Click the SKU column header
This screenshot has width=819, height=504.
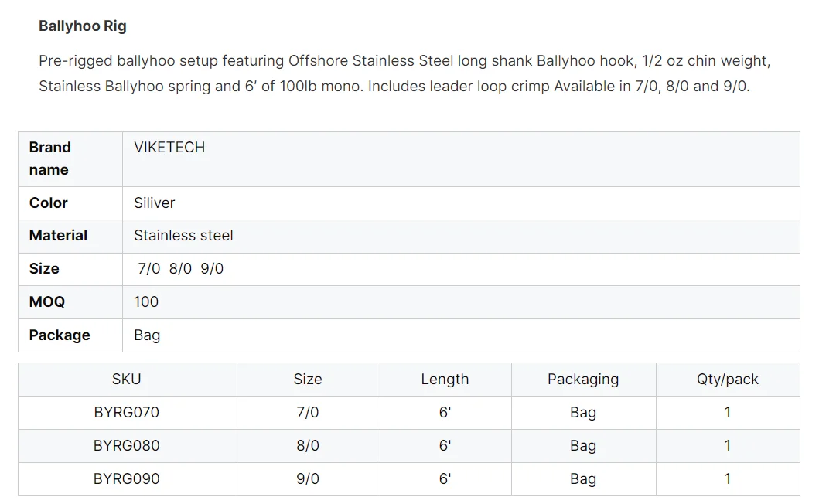point(127,380)
